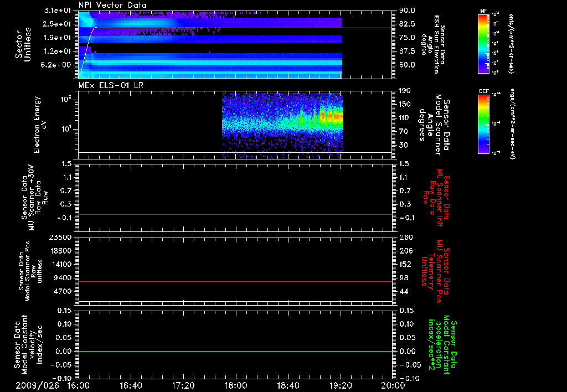This screenshot has width=567, height=392.
Task: Click the MEx ELS-01 LR panel title
Action: click(x=111, y=85)
